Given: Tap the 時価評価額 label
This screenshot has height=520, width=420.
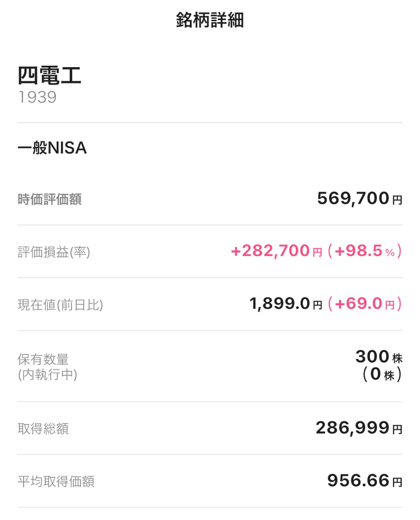Looking at the screenshot, I should click(x=50, y=199).
